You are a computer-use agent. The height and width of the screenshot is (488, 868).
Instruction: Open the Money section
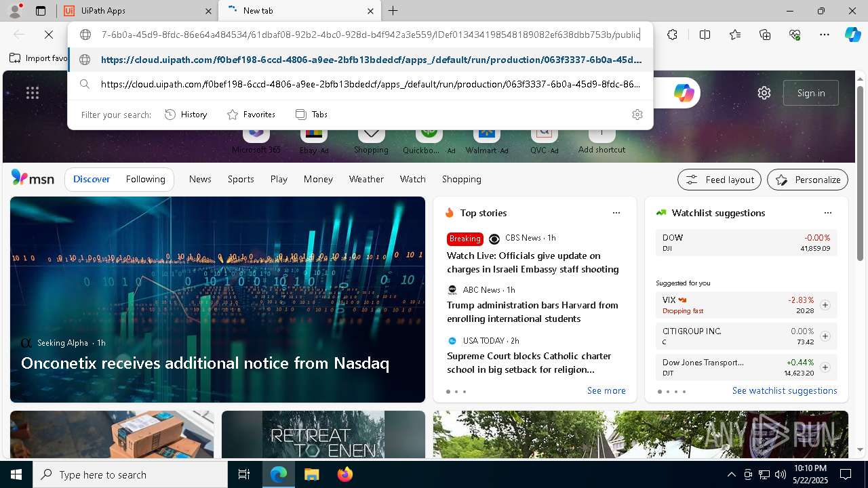(x=318, y=179)
